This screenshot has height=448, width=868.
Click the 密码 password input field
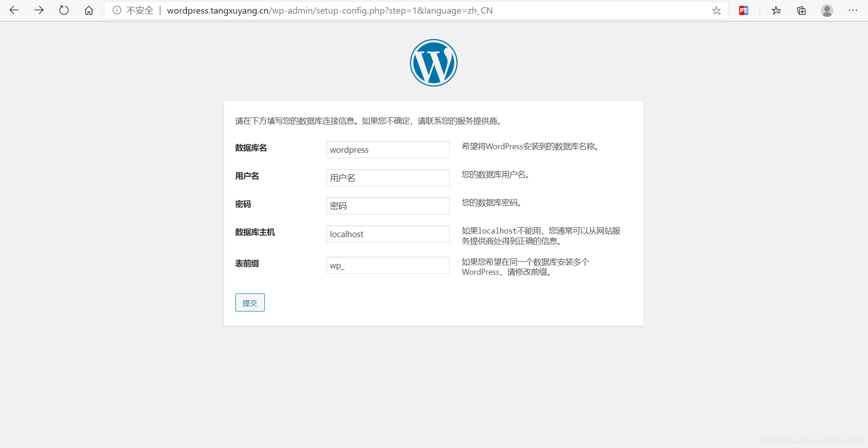388,205
